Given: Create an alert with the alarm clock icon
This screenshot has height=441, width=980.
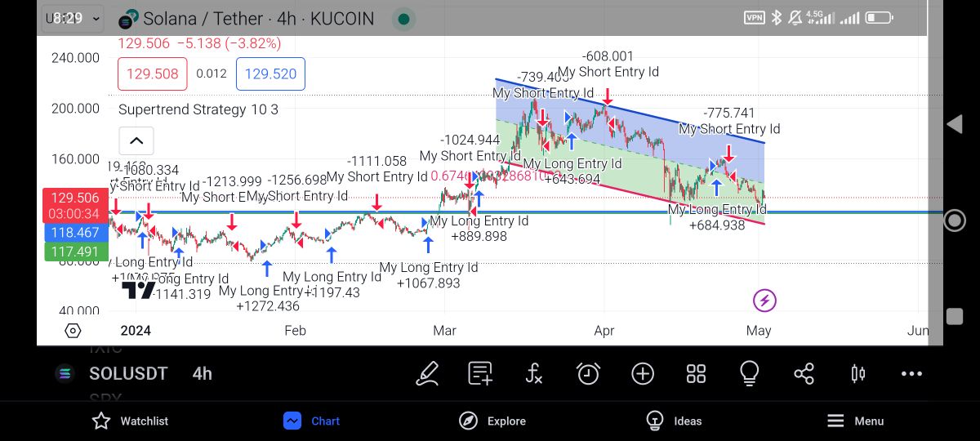Looking at the screenshot, I should (588, 373).
